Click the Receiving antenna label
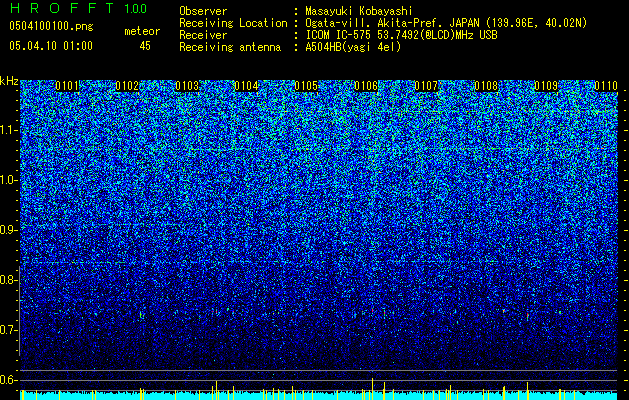Viewport: 629px width, 400px height. (x=230, y=47)
